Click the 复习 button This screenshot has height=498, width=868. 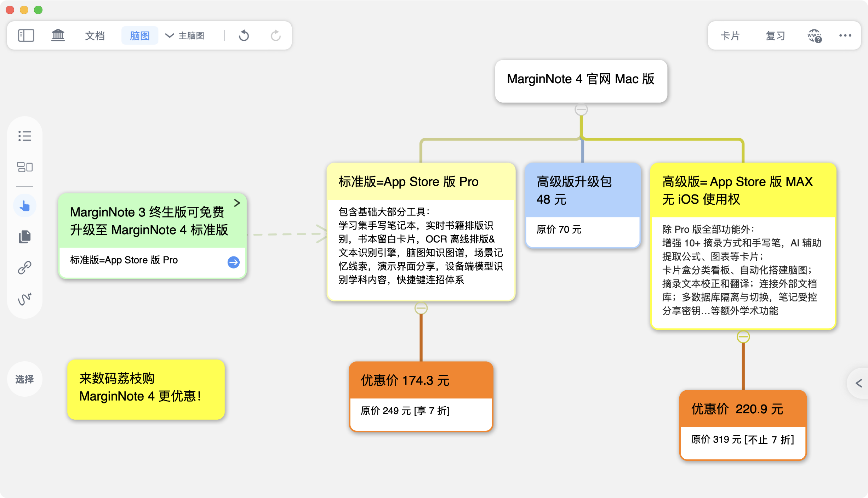click(775, 36)
